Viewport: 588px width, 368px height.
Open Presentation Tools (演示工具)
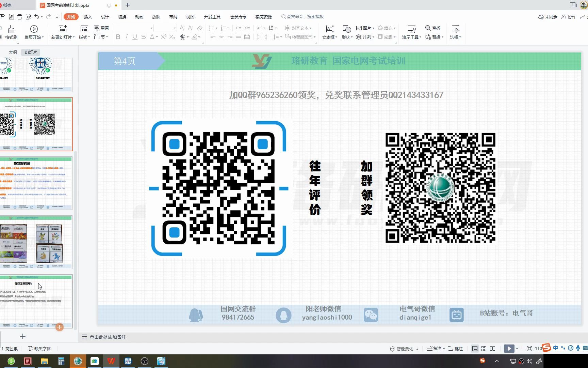pos(412,32)
